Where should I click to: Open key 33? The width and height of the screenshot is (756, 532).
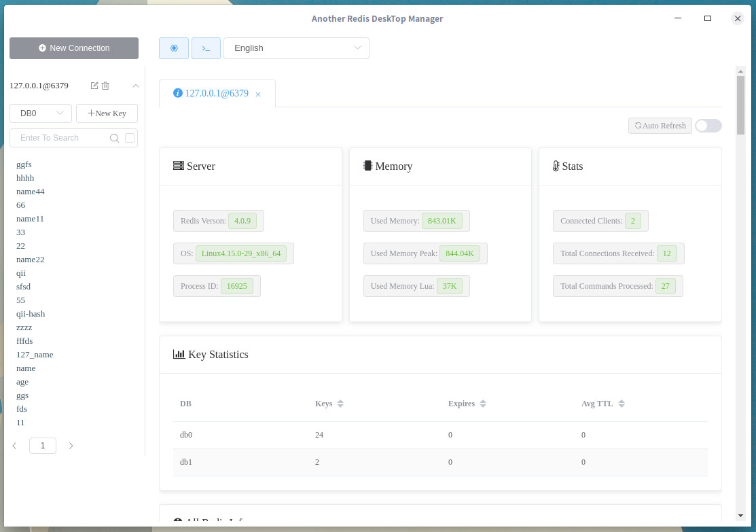tap(21, 232)
